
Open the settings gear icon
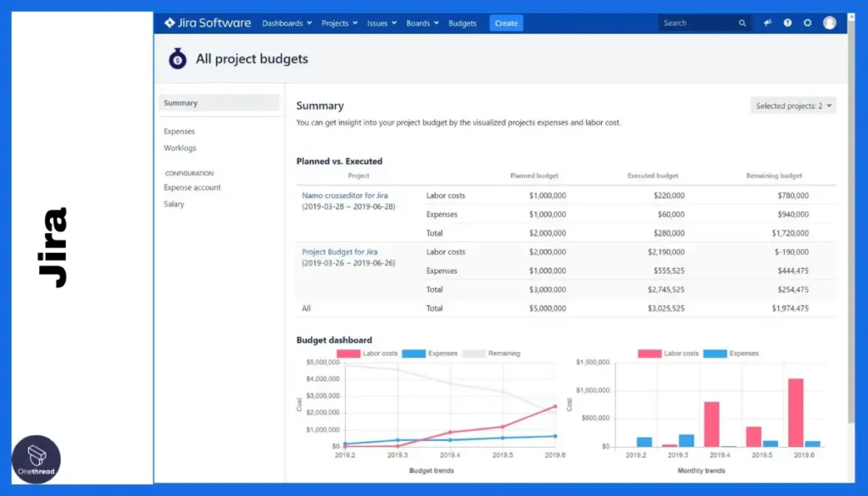point(808,23)
